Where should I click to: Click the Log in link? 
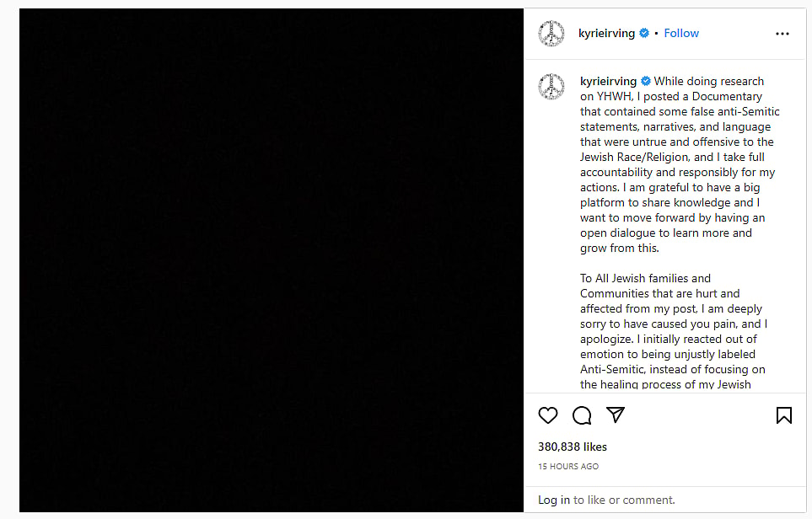(x=554, y=500)
